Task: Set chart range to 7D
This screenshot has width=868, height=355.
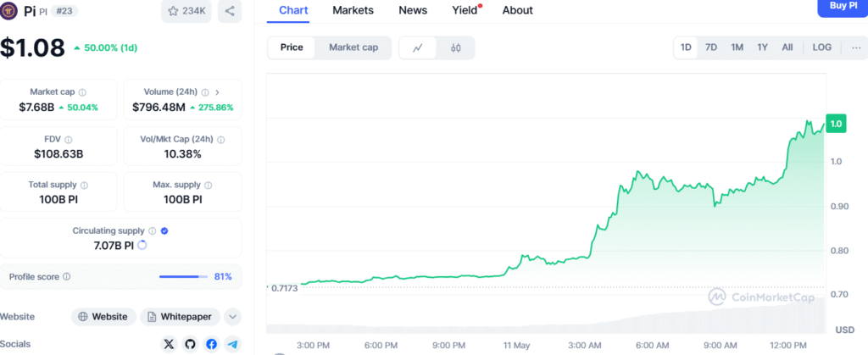Action: coord(711,47)
